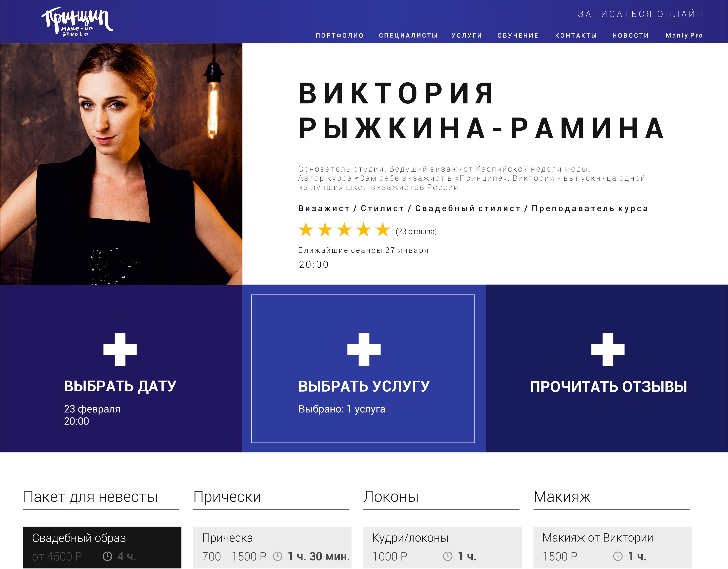This screenshot has height=569, width=728.
Task: Click the fifth gold rating star
Action: click(x=383, y=230)
